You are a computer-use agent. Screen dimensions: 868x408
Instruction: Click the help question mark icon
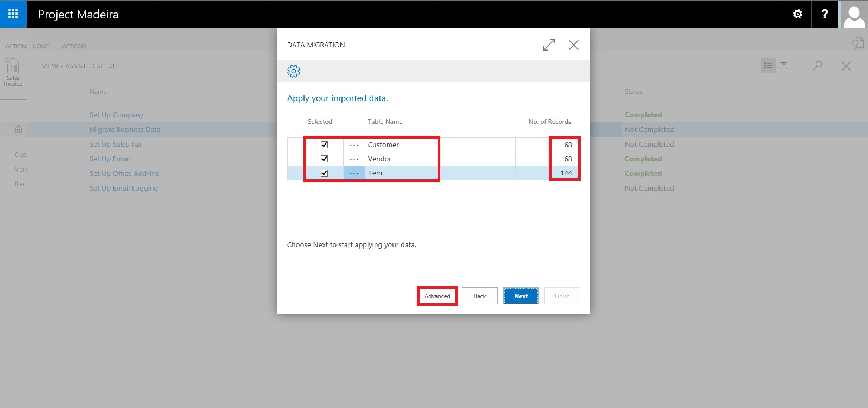(825, 14)
